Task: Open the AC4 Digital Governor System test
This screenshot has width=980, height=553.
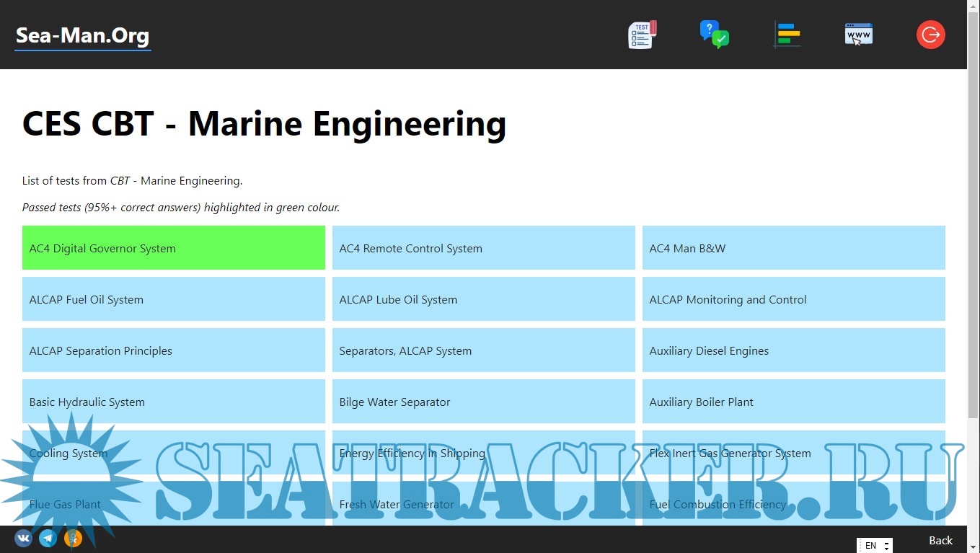Action: (x=174, y=248)
